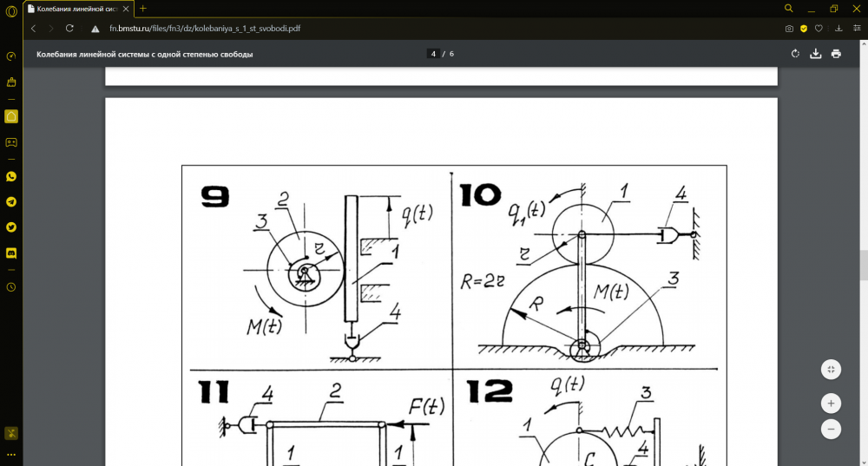868x466 pixels.
Task: Click the PDF title text
Action: [144, 55]
